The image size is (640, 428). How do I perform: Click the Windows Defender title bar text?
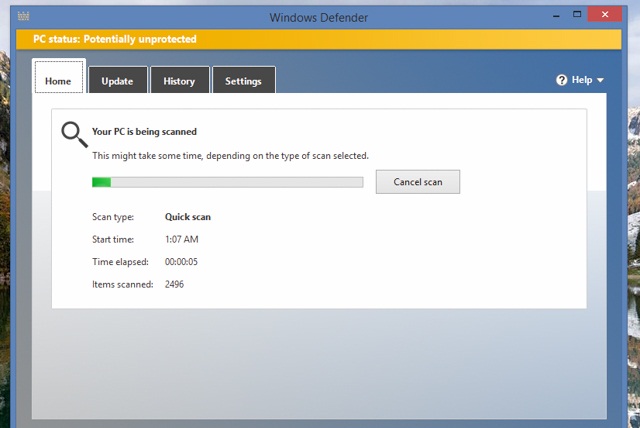point(319,17)
